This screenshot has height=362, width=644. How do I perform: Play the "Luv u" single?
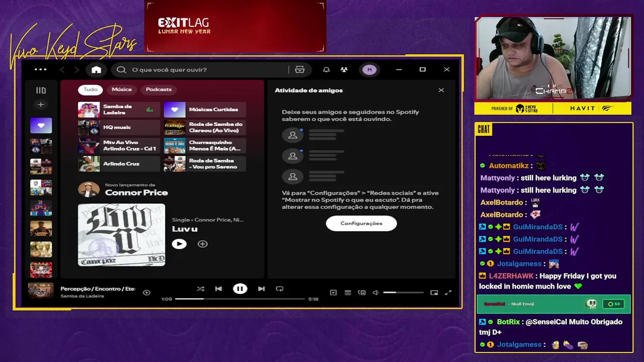point(179,244)
